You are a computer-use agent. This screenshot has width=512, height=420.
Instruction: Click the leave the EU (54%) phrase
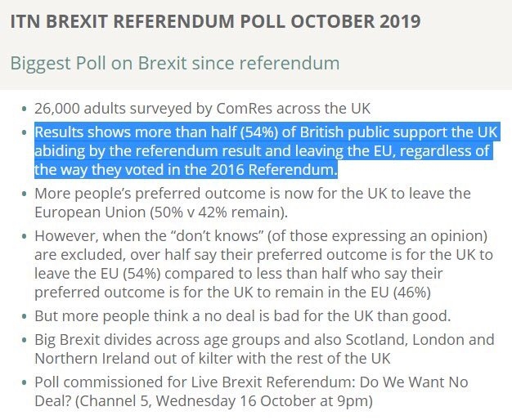point(97,273)
